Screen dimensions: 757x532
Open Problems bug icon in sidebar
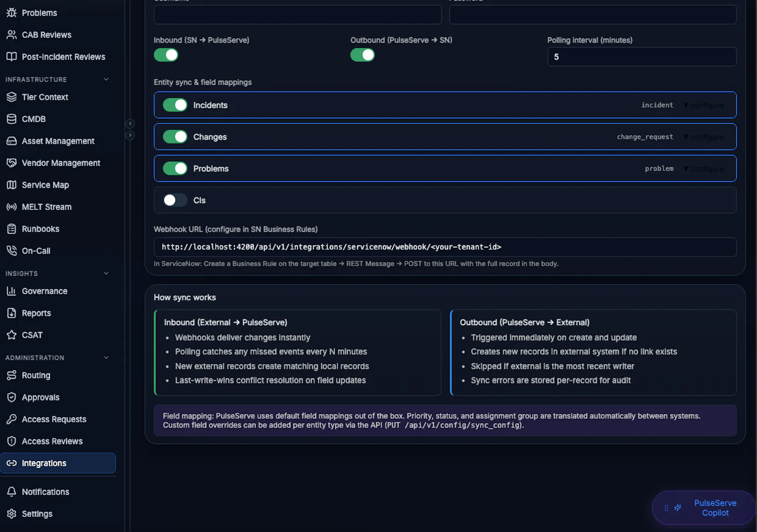[11, 13]
